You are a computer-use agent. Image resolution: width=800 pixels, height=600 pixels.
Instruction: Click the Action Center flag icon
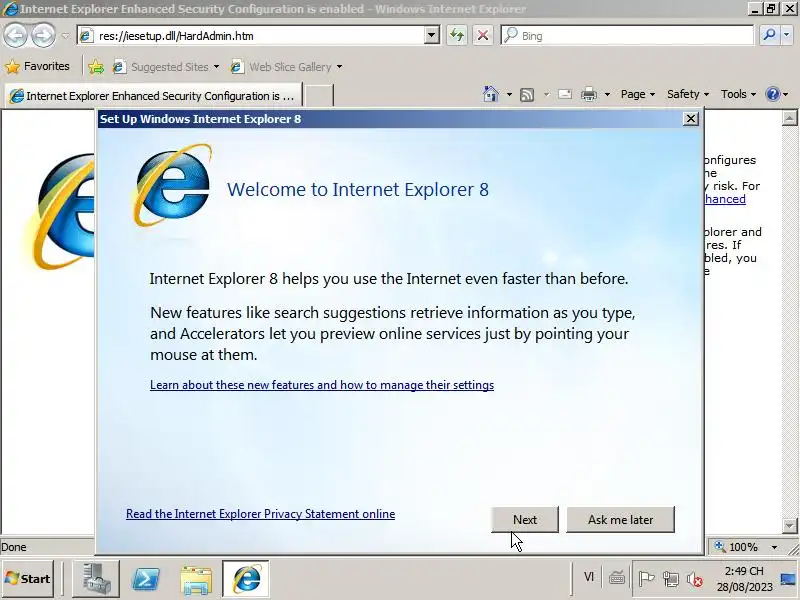tap(646, 579)
